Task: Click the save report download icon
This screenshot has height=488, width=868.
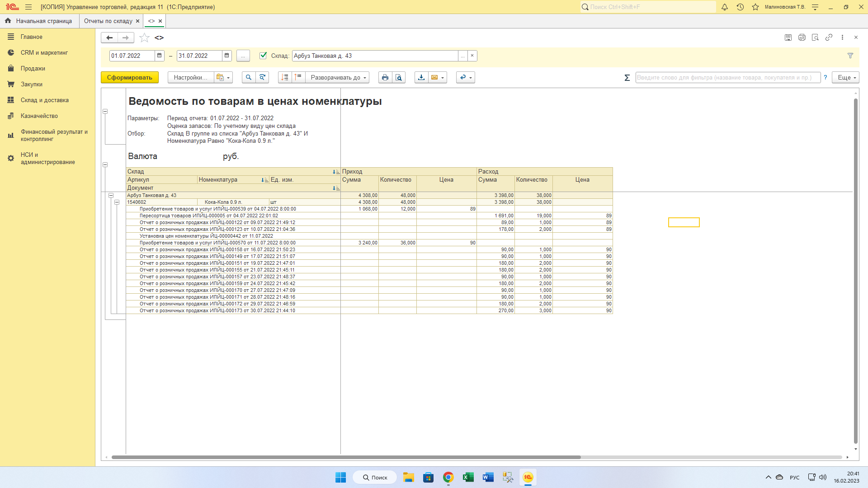Action: 421,77
